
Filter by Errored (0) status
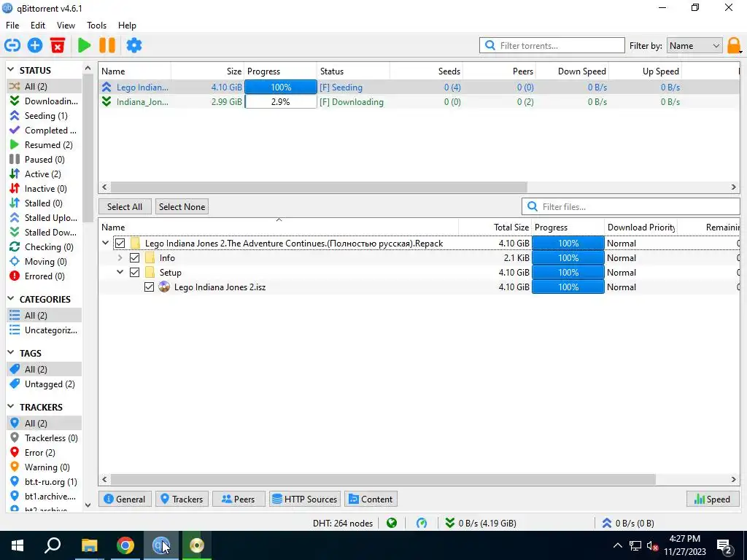44,276
